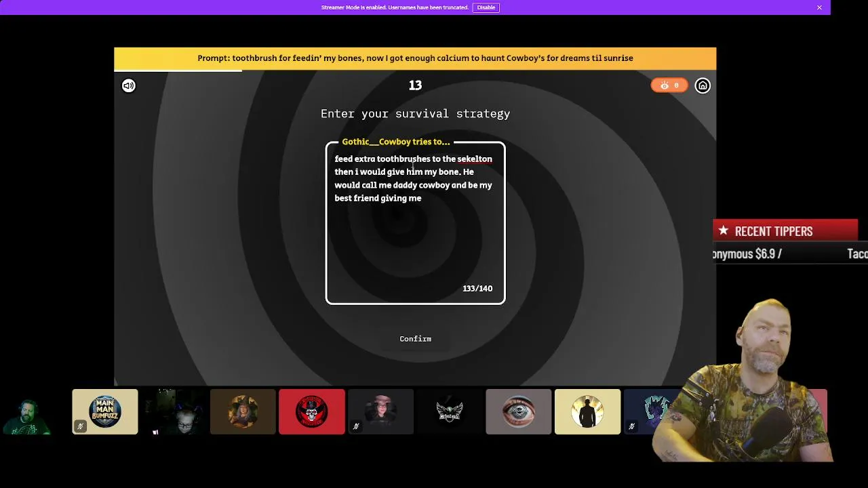Click the muted mic icon on Bumfuzz tile
This screenshot has height=488, width=868.
click(x=80, y=426)
